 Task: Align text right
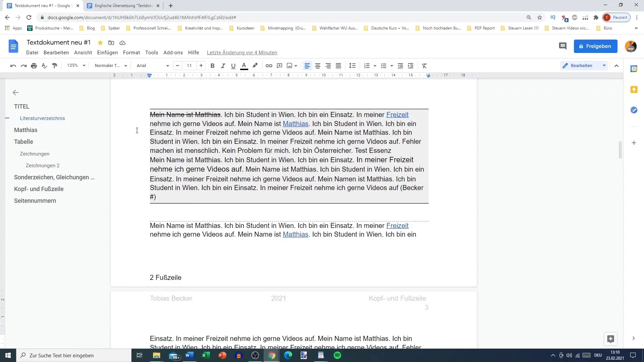tap(328, 66)
